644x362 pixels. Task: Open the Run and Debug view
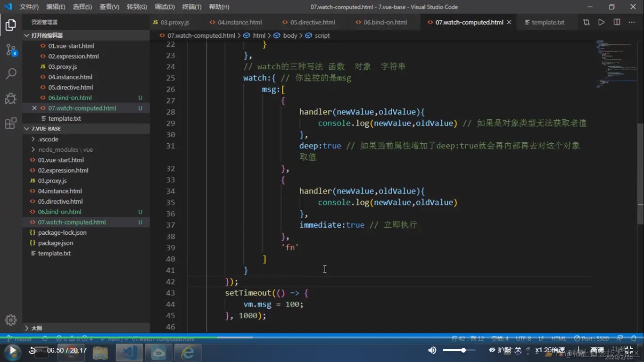11,98
